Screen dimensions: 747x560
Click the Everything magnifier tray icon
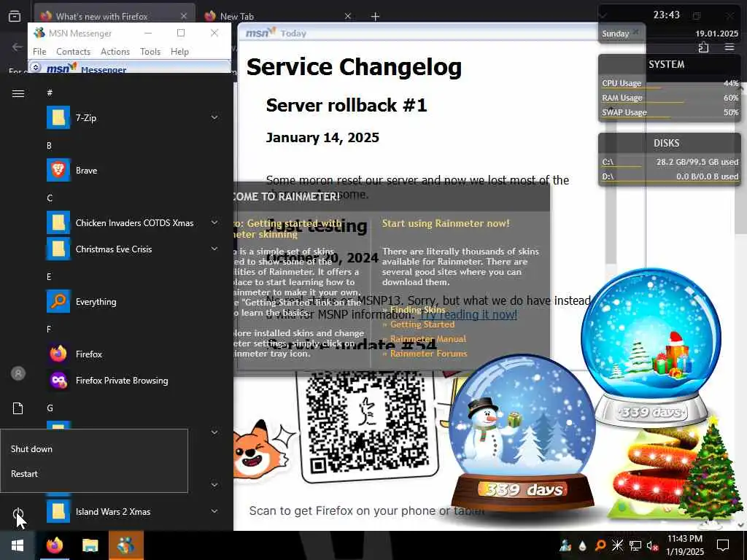coord(600,545)
